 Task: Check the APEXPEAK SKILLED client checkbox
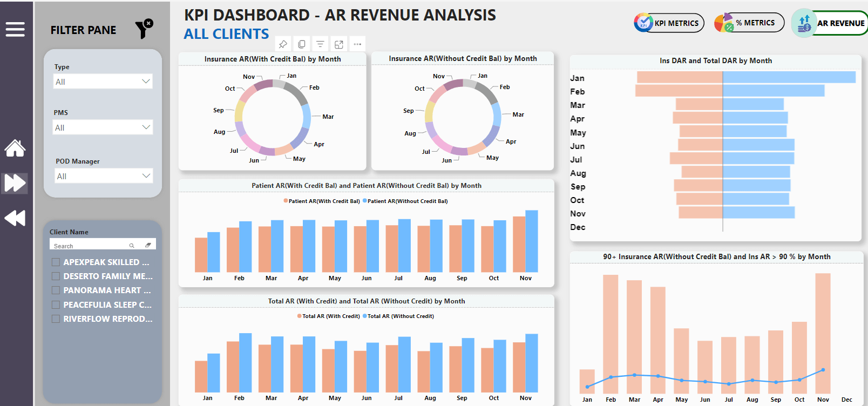56,262
